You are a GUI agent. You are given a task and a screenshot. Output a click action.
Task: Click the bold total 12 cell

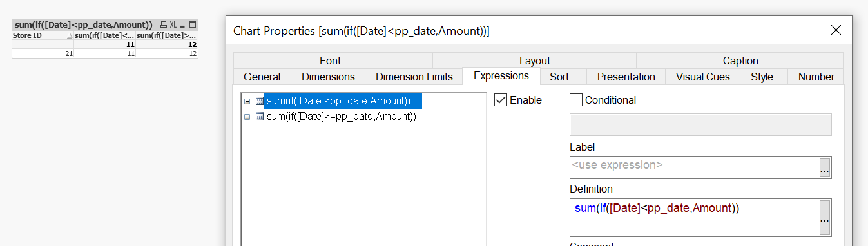pos(166,45)
